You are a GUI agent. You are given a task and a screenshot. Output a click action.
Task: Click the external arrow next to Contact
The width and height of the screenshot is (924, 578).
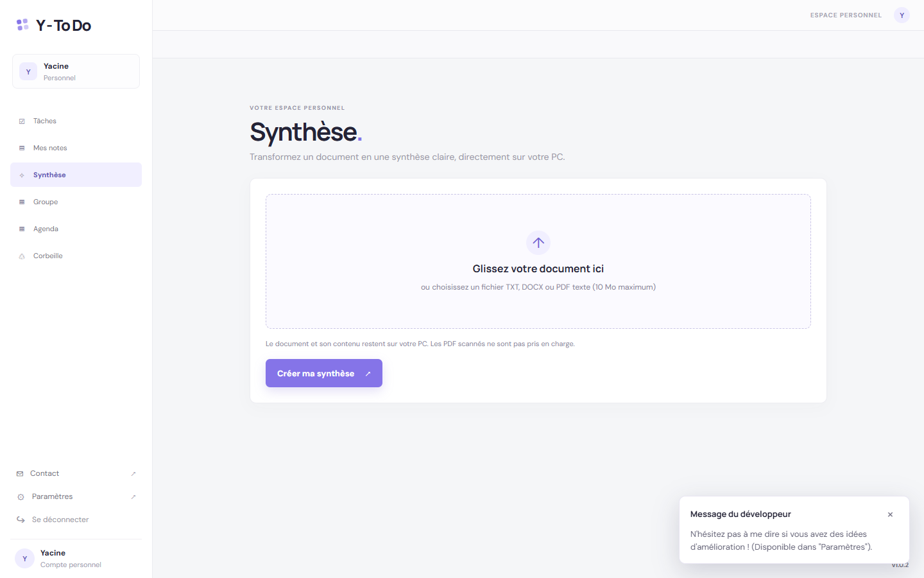coord(133,474)
